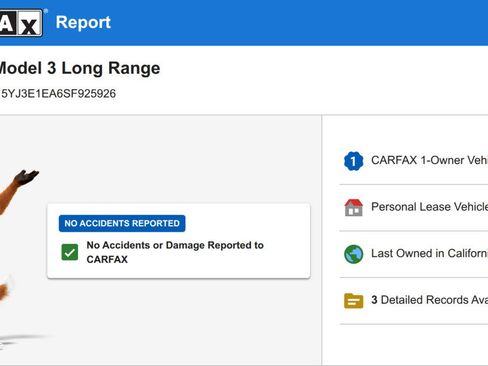Click the 'Last Owned in California' text

point(430,253)
